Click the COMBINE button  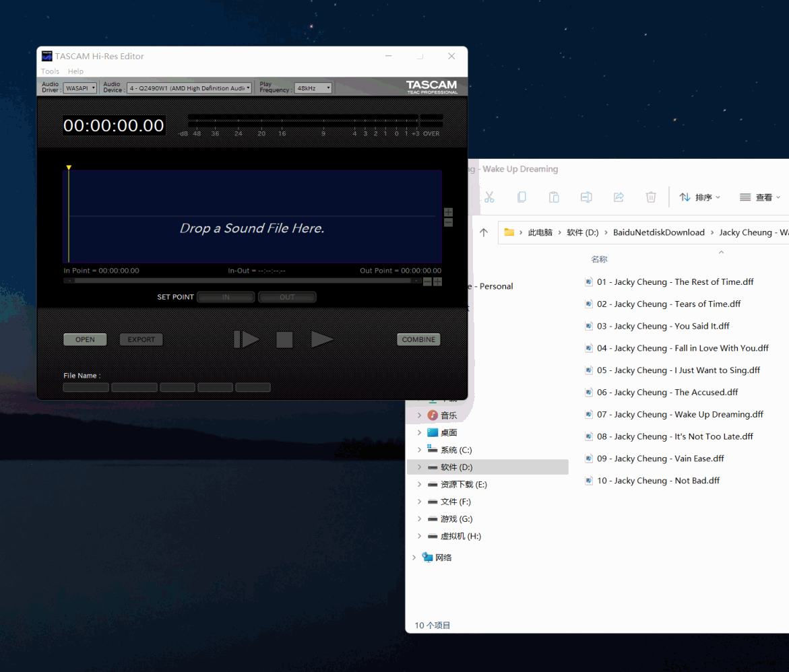418,339
